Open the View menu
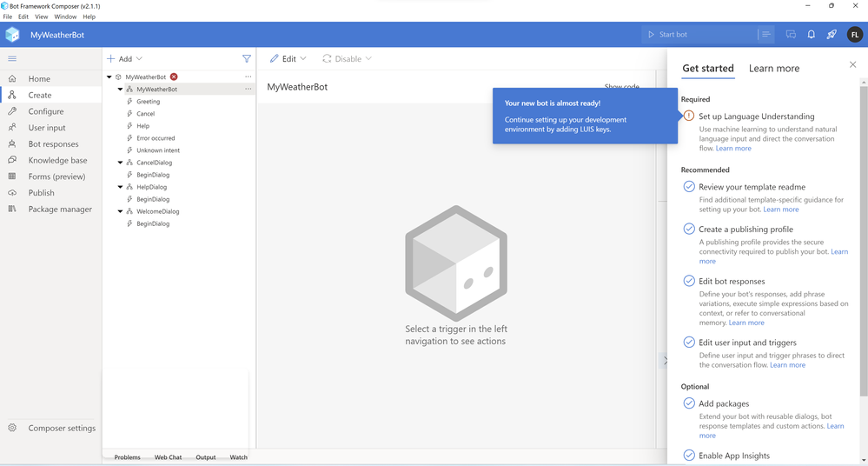 [x=42, y=17]
